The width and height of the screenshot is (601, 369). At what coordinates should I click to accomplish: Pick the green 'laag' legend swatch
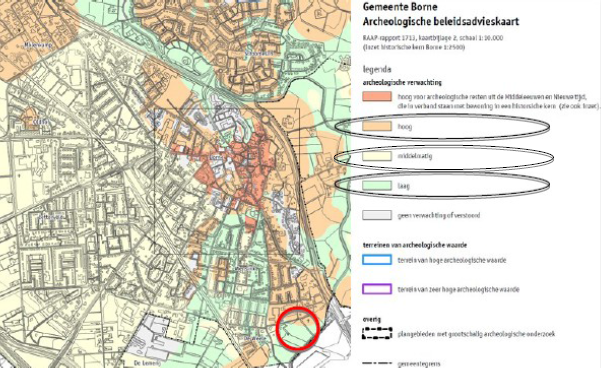click(x=377, y=186)
